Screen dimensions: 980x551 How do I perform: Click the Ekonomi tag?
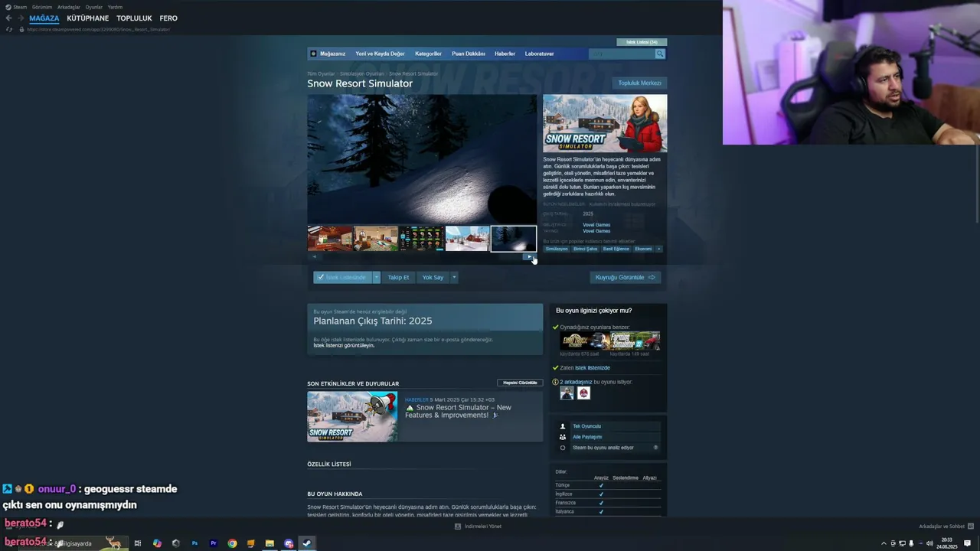[643, 249]
